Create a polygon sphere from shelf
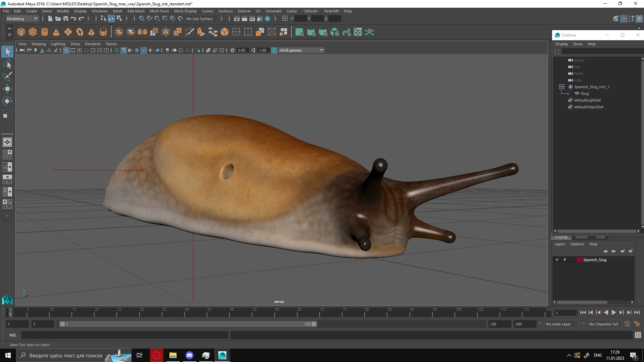This screenshot has width=644, height=362. coord(21,32)
